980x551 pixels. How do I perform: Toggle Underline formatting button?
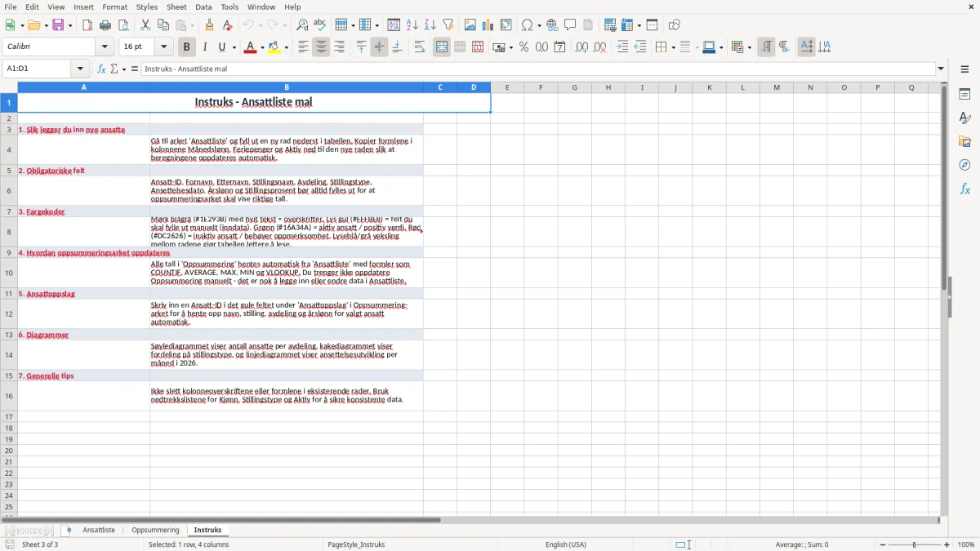[x=222, y=47]
